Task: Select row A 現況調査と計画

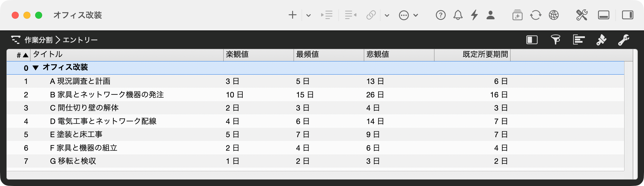Action: tap(315, 81)
